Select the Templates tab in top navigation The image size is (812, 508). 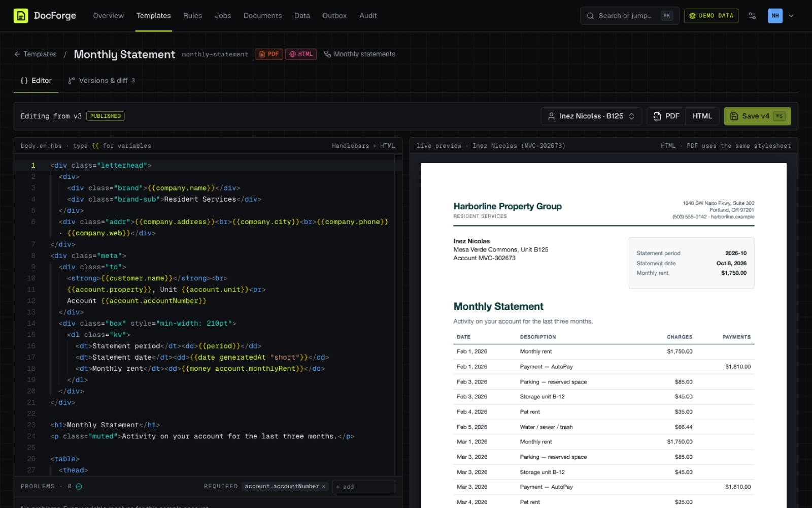153,16
